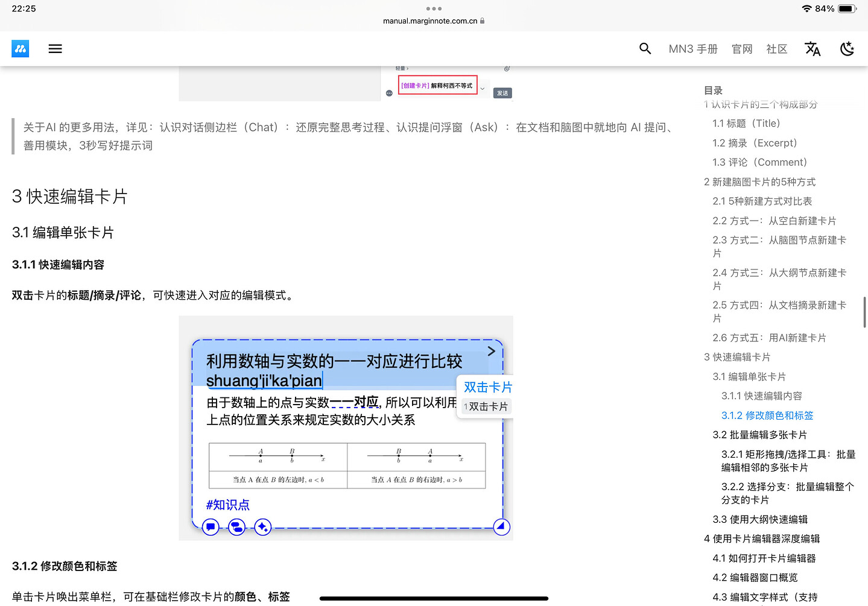Tap the manual.marginnote.com.cn address bar
The image size is (868, 606).
coord(434,21)
